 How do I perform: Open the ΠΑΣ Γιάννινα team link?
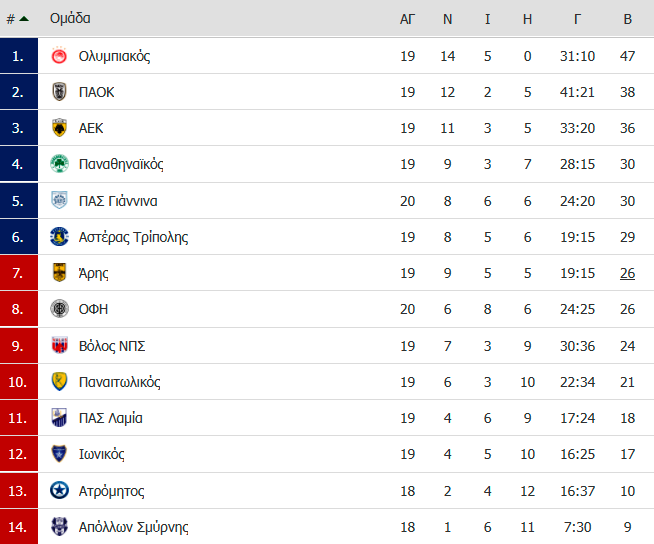pos(118,201)
